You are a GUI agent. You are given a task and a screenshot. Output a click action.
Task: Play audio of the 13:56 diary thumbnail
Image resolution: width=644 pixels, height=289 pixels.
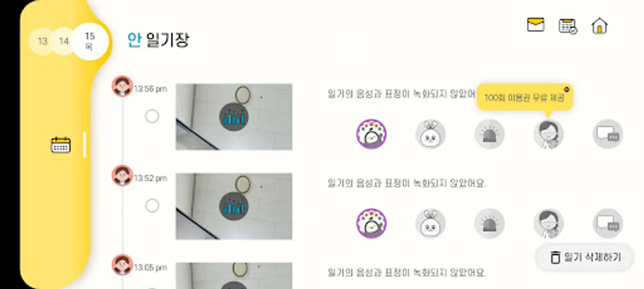tap(234, 117)
